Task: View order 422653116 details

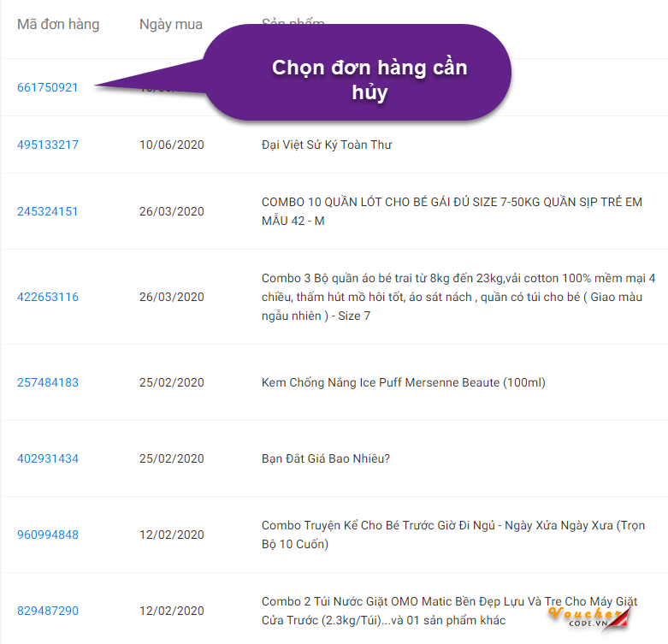Action: [x=48, y=297]
